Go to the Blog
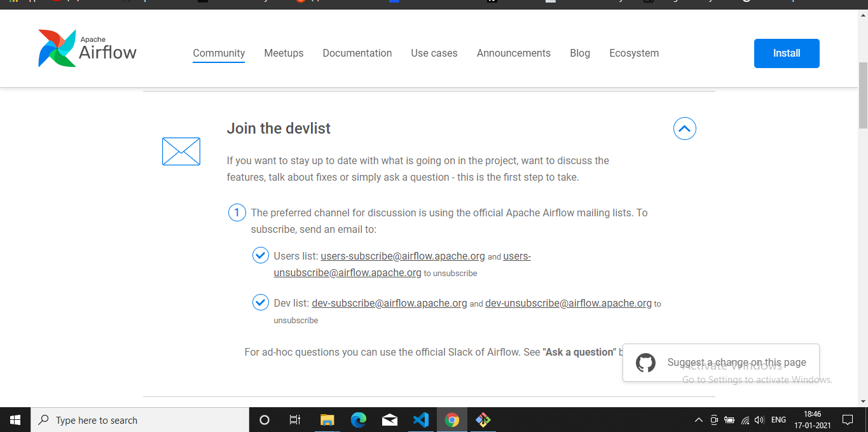The height and width of the screenshot is (432, 868). click(x=580, y=53)
